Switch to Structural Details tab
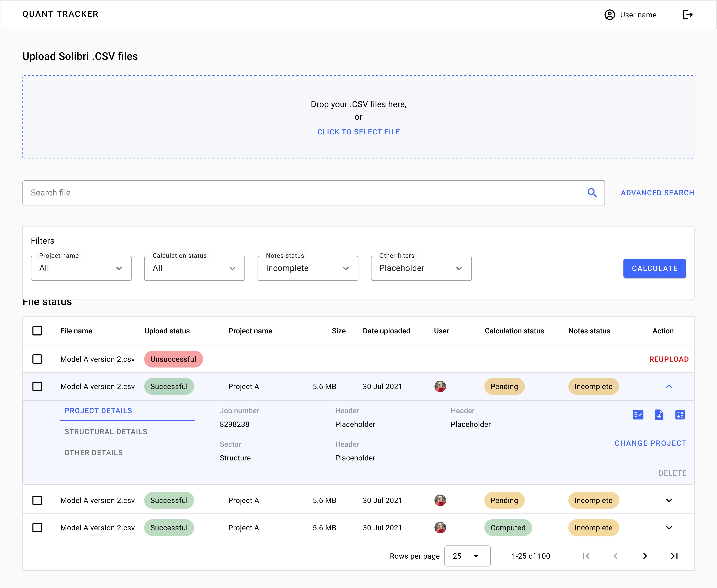This screenshot has height=588, width=717. (106, 432)
